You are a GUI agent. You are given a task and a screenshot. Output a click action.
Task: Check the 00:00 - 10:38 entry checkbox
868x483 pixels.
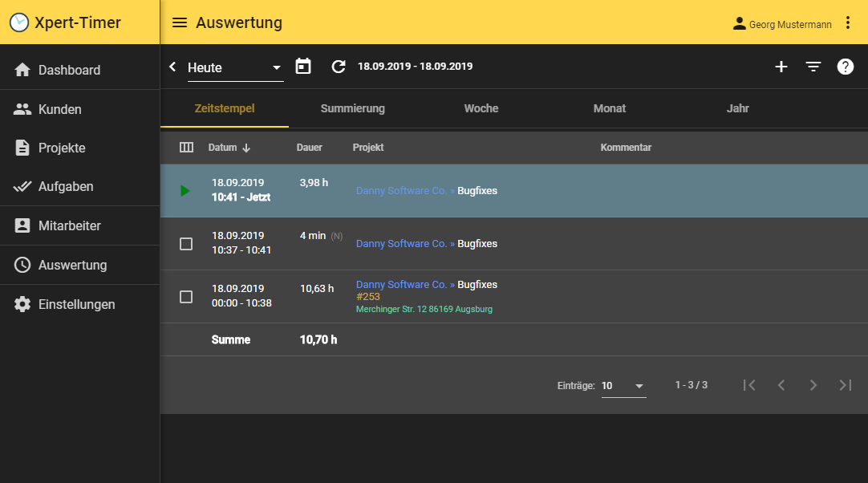click(186, 297)
